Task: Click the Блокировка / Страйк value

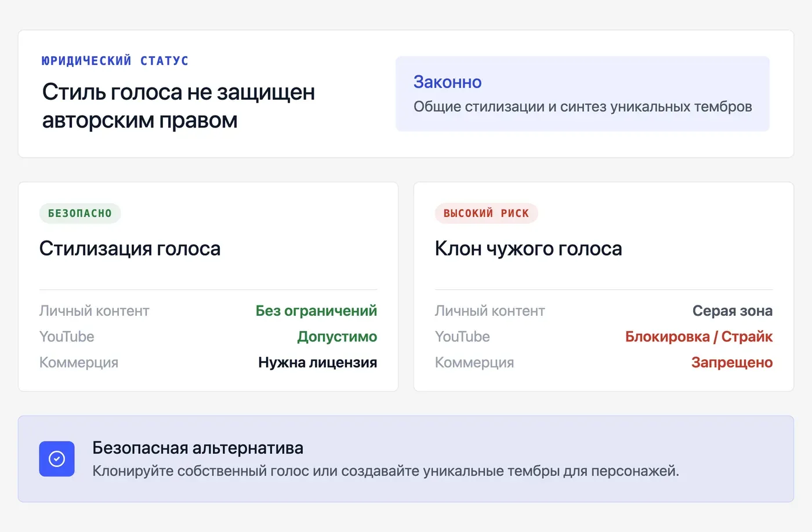Action: pos(699,337)
